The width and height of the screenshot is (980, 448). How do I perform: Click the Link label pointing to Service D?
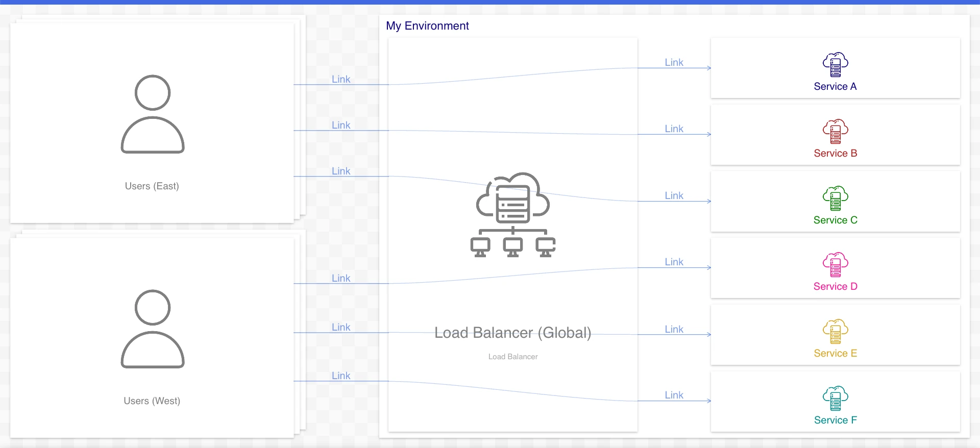674,262
